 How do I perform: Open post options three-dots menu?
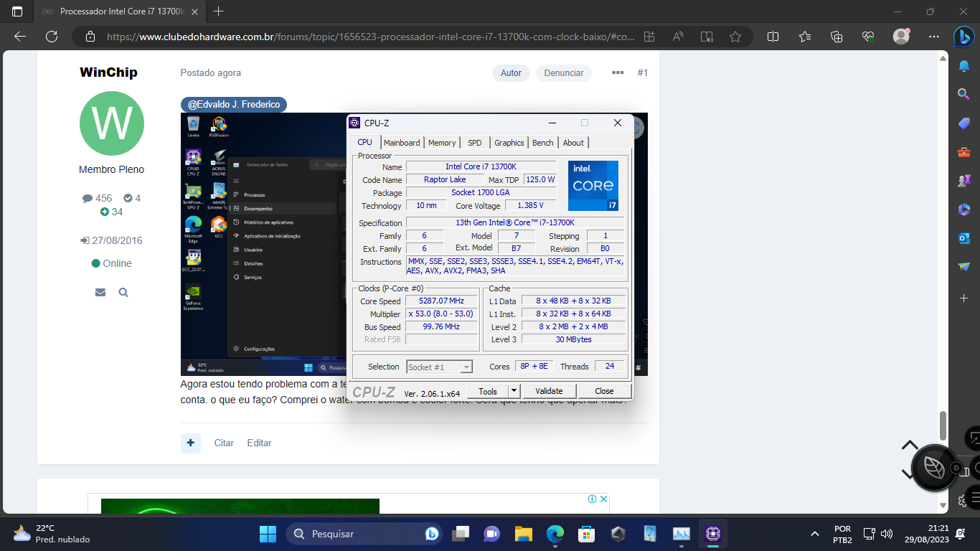click(x=618, y=72)
